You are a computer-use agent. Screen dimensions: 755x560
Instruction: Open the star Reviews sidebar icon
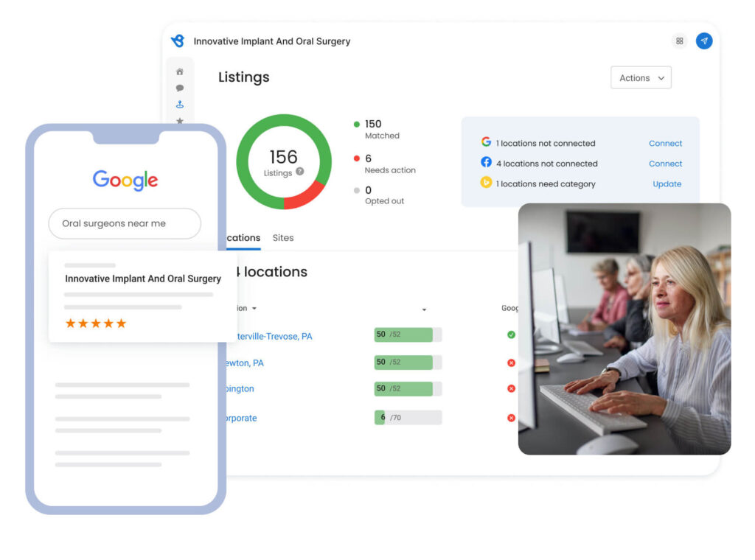click(180, 121)
